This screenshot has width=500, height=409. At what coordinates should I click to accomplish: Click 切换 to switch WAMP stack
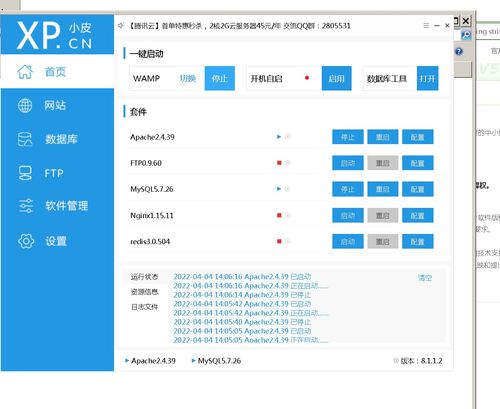point(188,78)
